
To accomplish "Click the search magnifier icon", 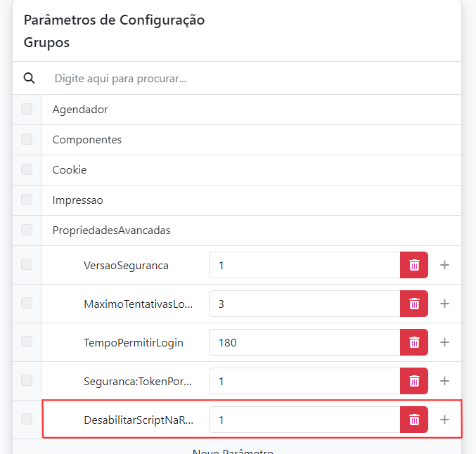I will point(29,78).
